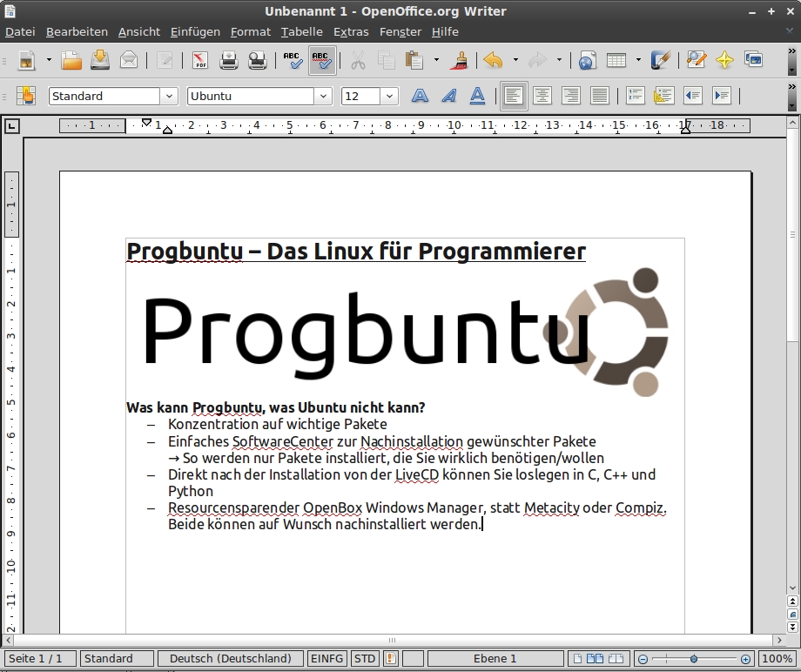Apply clone formatting with the paintbrush icon

(459, 61)
